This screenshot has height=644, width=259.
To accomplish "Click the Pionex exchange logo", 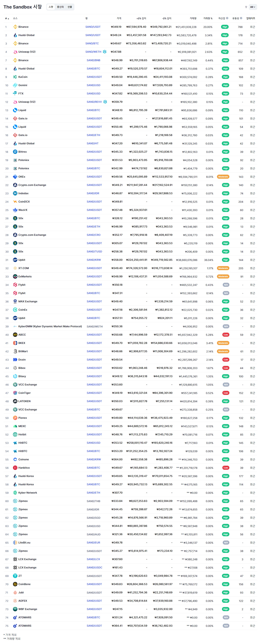I will point(15,418).
